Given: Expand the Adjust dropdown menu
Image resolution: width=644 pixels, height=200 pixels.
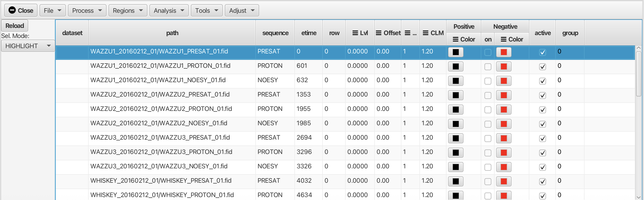Looking at the screenshot, I should [242, 11].
